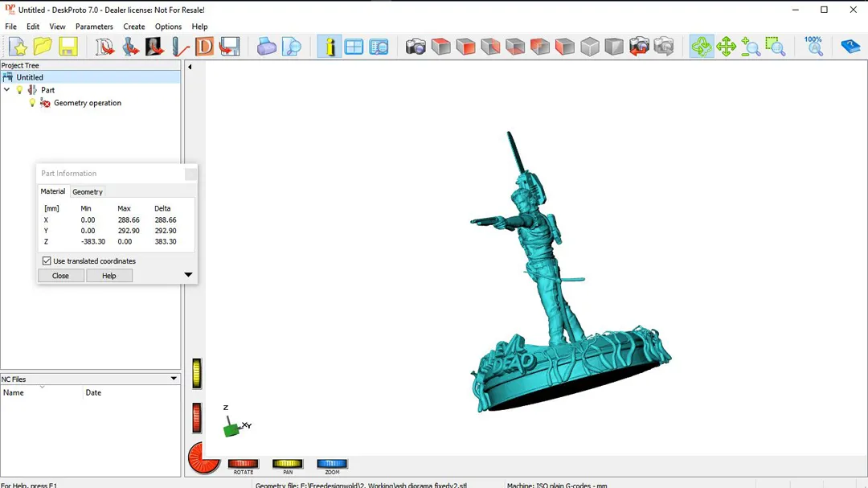The width and height of the screenshot is (868, 488).
Task: Click the yellow PAN thumbwheel
Action: tap(287, 463)
